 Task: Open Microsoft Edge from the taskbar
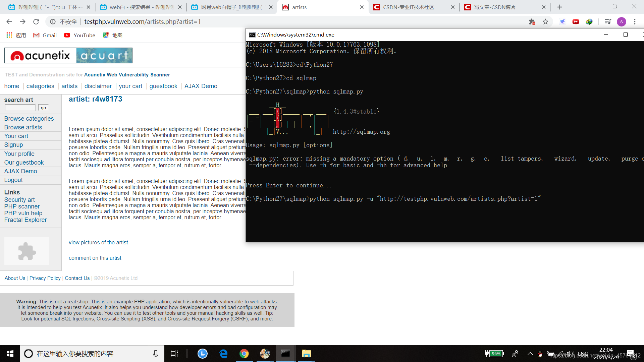click(223, 354)
